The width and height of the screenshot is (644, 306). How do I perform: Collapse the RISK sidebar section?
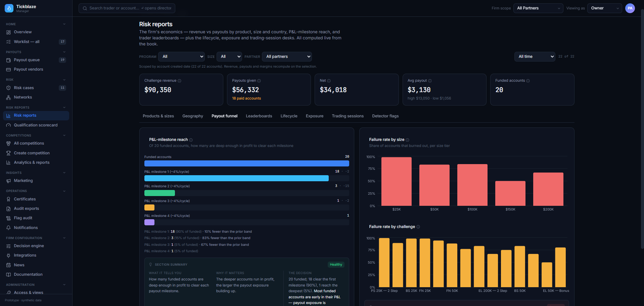[64, 80]
